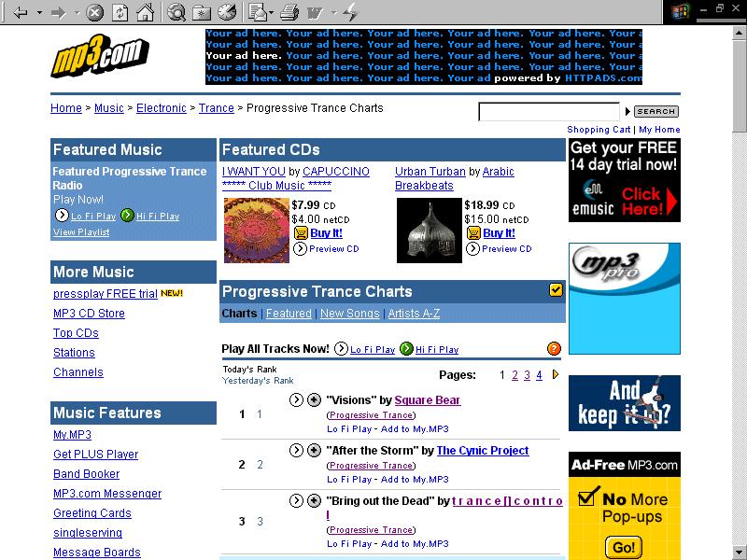The width and height of the screenshot is (747, 560).
Task: Open The Cynic Project artist link
Action: point(483,451)
